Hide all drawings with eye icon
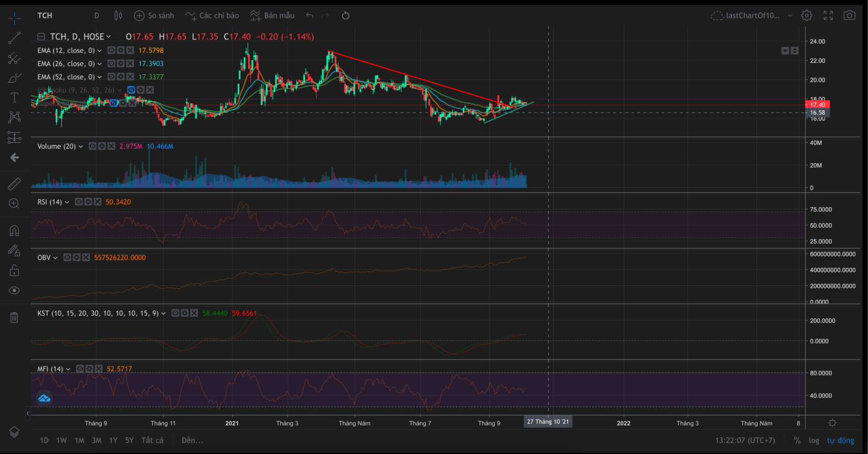The height and width of the screenshot is (454, 868). [x=14, y=290]
